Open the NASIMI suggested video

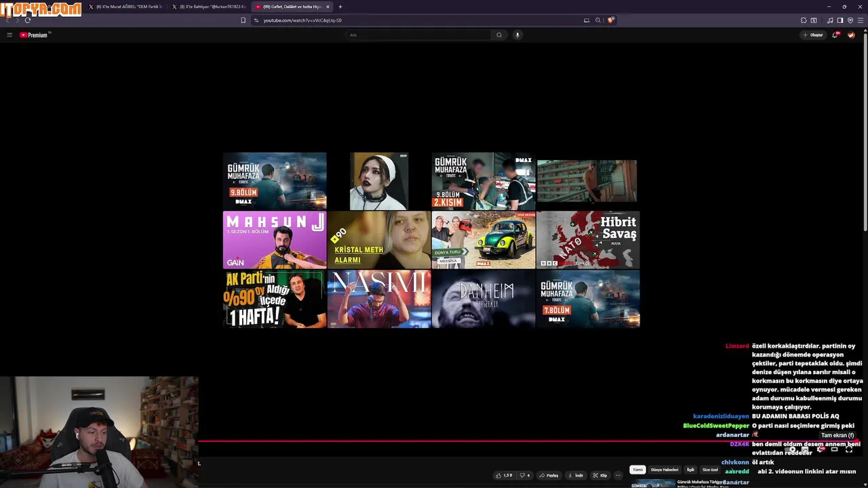[379, 299]
